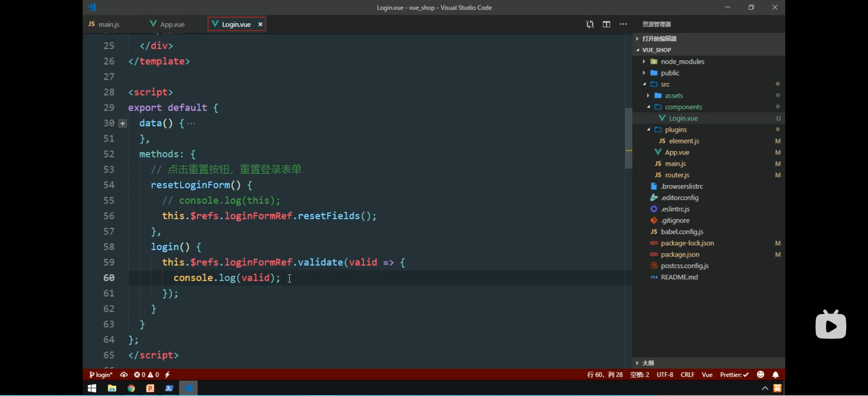Screen dimensions: 868x396
Task: Open notifications bell icon
Action: pos(776,375)
